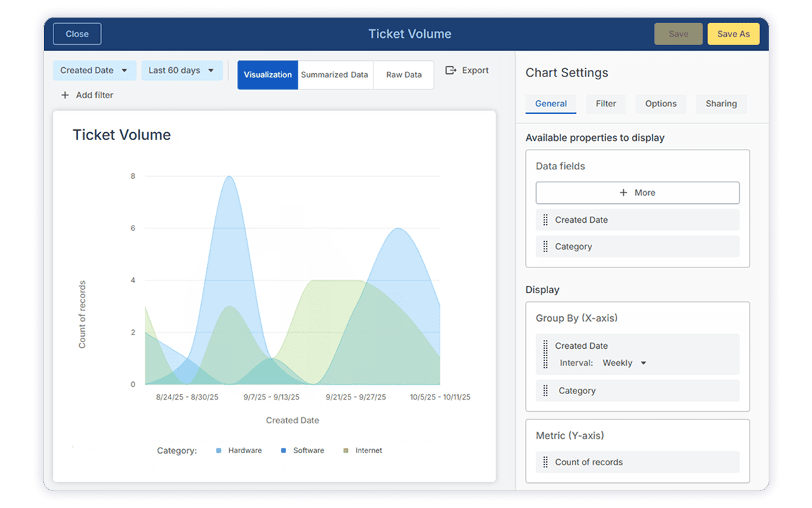
Task: Click the Internet legend label
Action: pyautogui.click(x=369, y=450)
